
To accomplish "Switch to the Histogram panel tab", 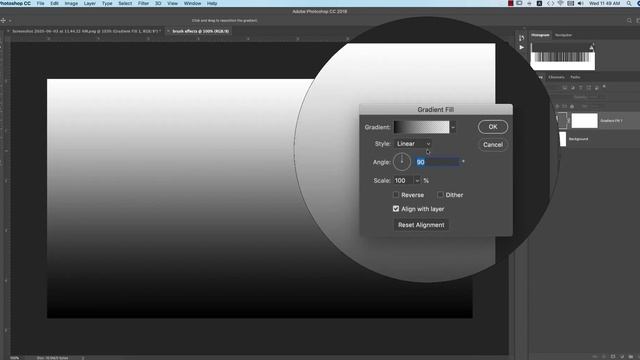I will (540, 35).
